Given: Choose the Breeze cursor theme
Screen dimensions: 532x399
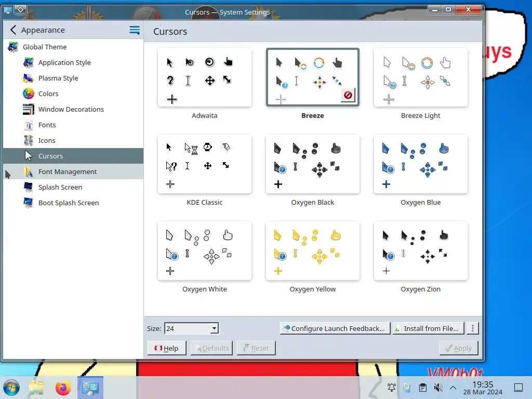Looking at the screenshot, I should (x=312, y=77).
